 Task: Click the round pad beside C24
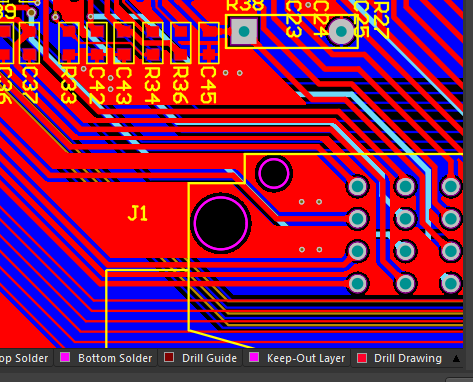click(341, 32)
